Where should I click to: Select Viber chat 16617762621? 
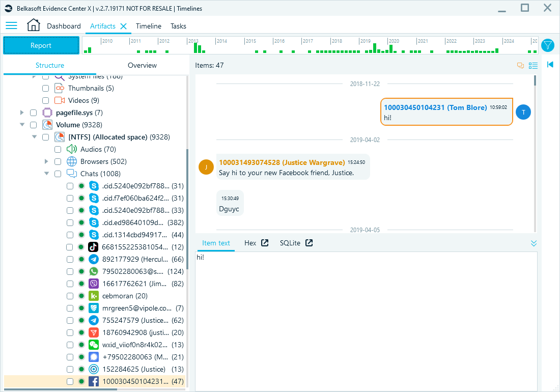[134, 284]
